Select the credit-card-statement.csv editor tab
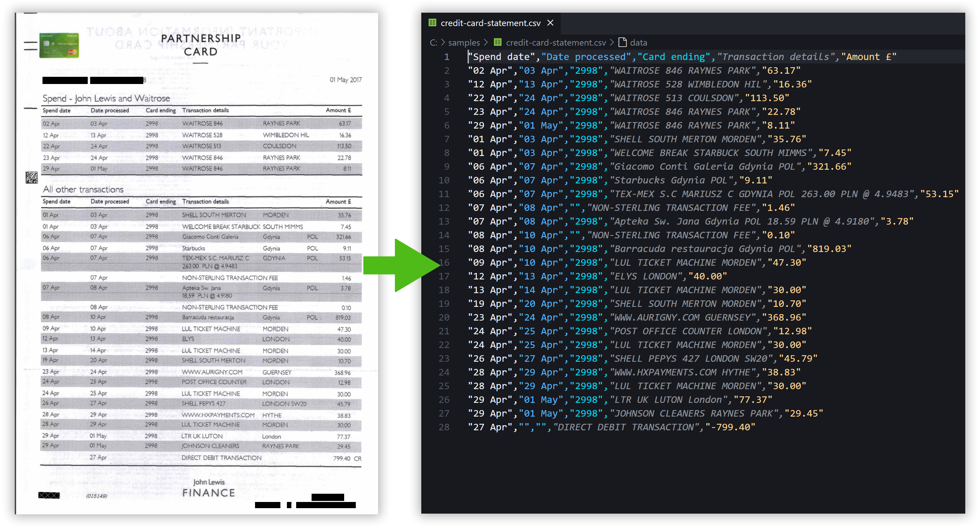 coord(490,23)
